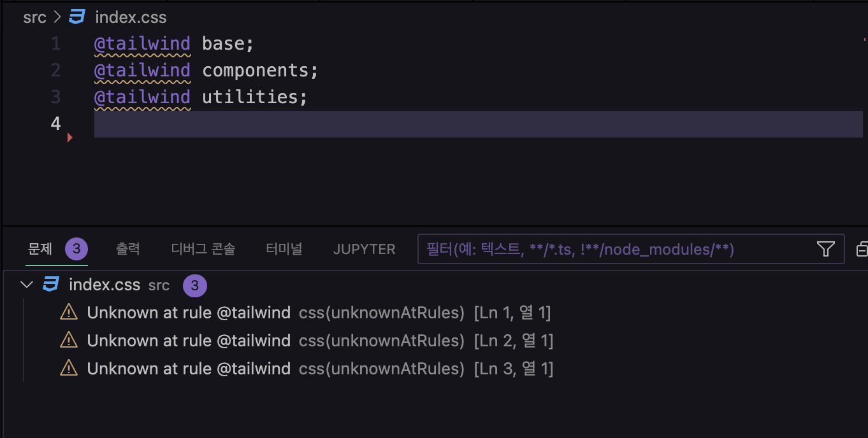This screenshot has height=438, width=868.
Task: Focus the problems filter text field
Action: [x=612, y=249]
